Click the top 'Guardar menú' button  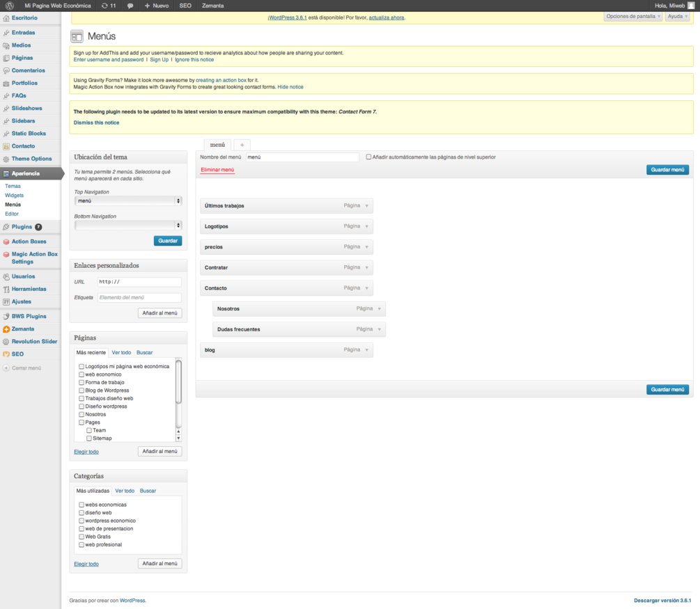[667, 170]
